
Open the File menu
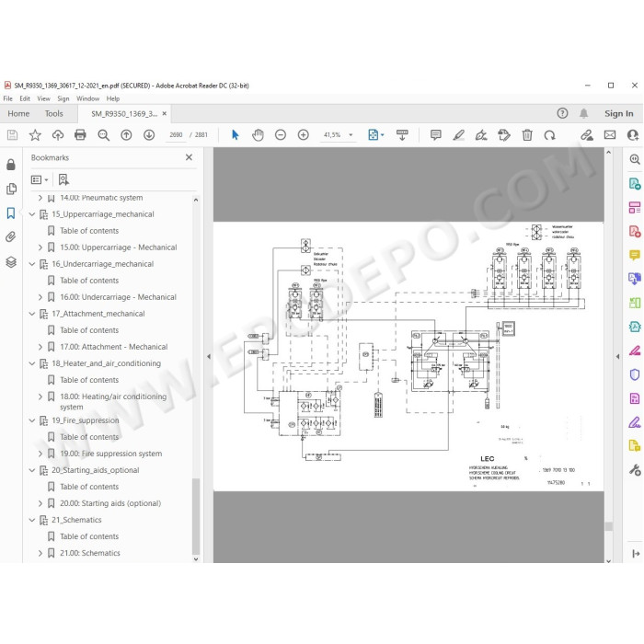pyautogui.click(x=7, y=98)
